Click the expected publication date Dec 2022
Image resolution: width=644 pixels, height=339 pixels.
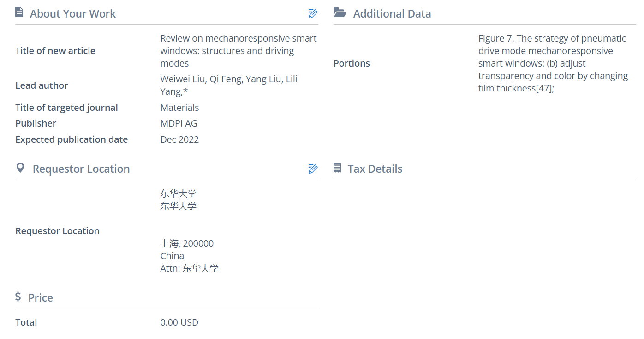coord(180,139)
